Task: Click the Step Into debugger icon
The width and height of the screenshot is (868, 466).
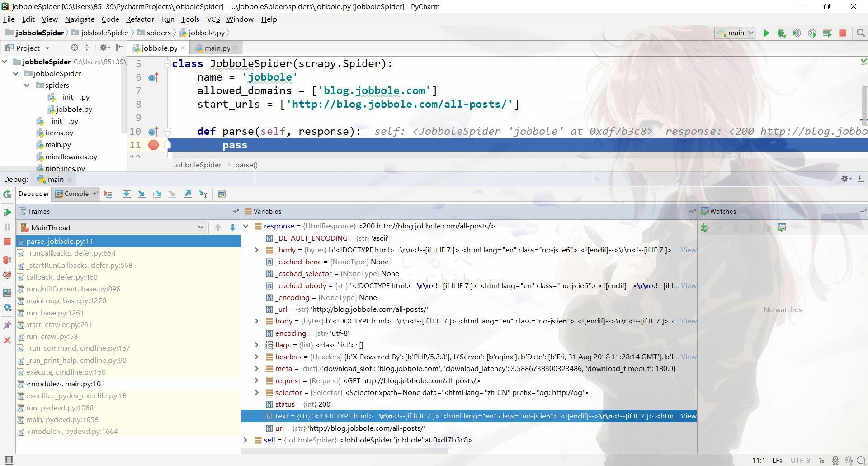Action: (x=142, y=194)
